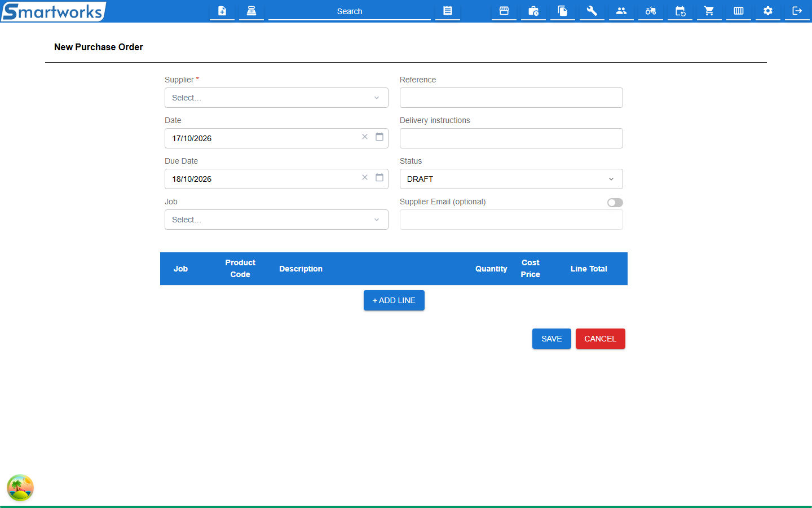Open the list/notes icon beside search

pos(448,11)
